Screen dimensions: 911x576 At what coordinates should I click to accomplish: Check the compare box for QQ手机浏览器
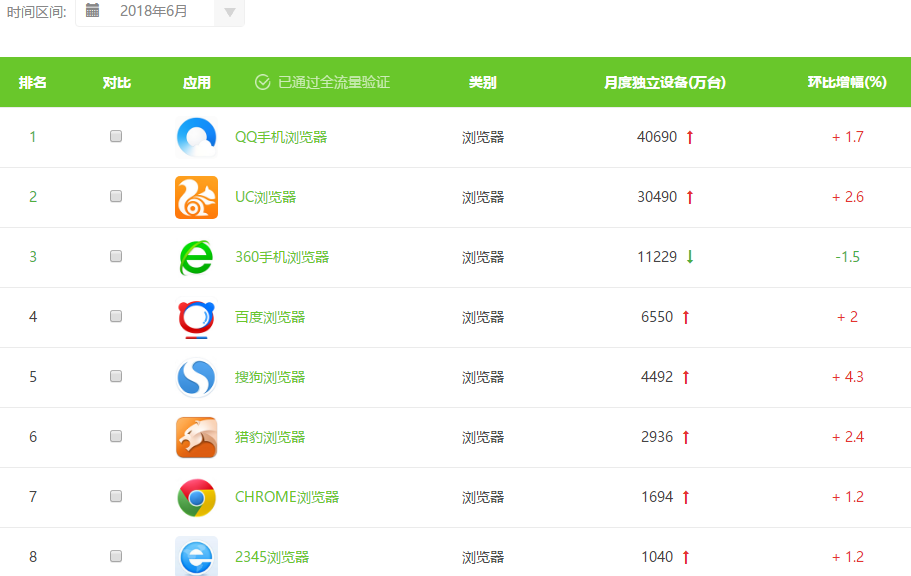coord(116,136)
